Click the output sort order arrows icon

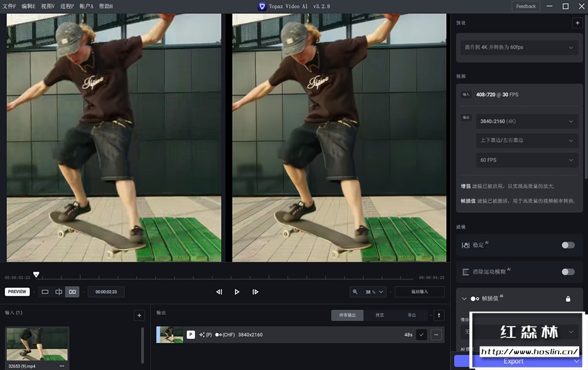[439, 315]
